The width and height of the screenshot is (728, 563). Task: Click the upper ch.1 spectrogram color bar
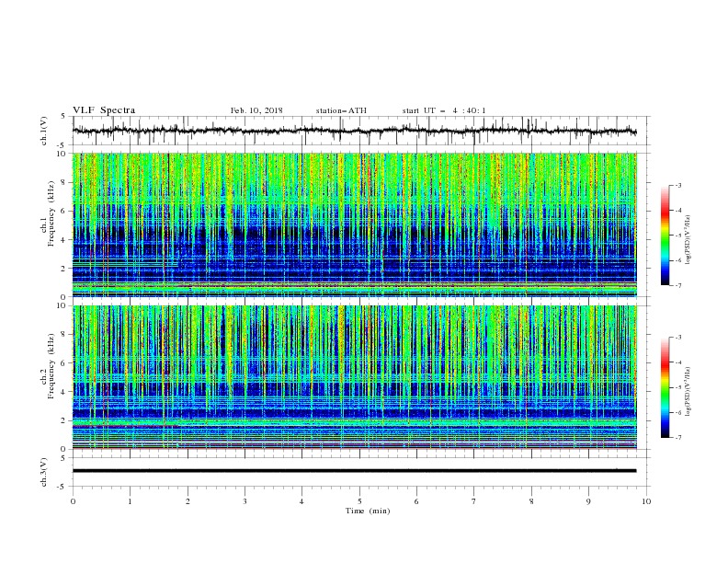coord(665,235)
